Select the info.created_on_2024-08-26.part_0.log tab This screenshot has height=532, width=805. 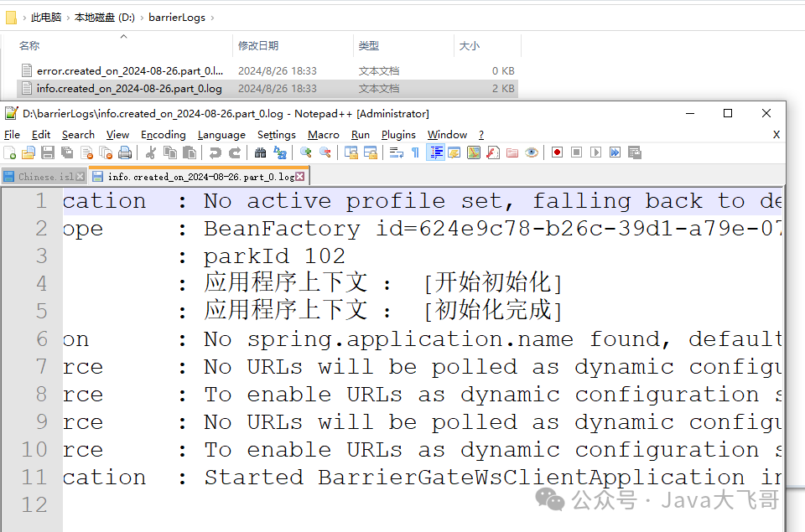coord(200,177)
